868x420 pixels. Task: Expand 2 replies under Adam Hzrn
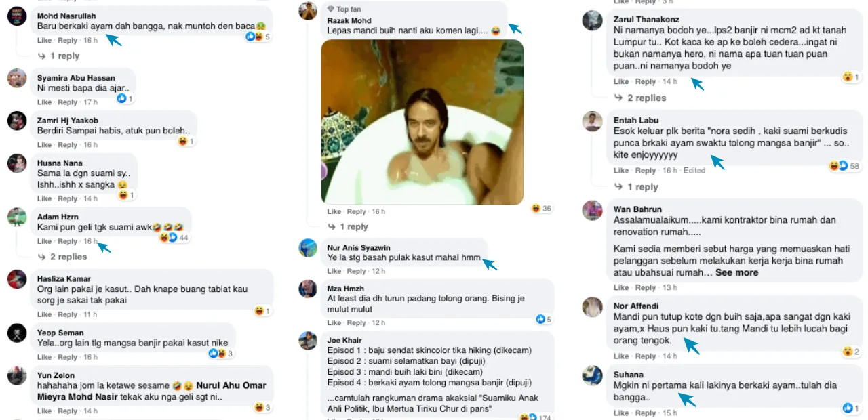click(68, 257)
